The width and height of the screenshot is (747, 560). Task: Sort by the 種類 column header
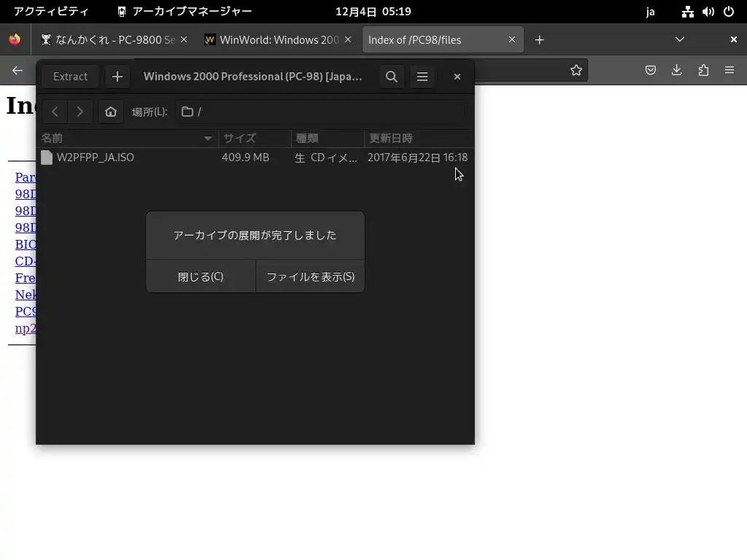coord(328,138)
